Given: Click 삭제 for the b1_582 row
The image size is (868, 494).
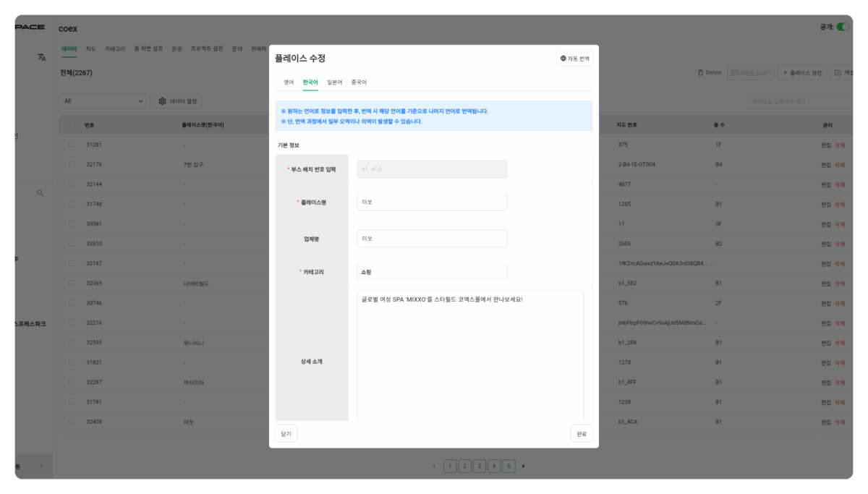Looking at the screenshot, I should [840, 284].
